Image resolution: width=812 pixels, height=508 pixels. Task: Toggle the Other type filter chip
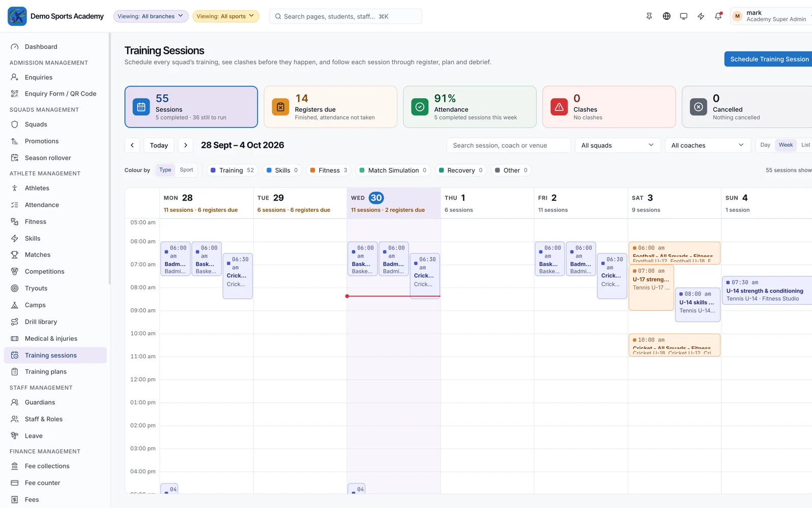click(511, 170)
